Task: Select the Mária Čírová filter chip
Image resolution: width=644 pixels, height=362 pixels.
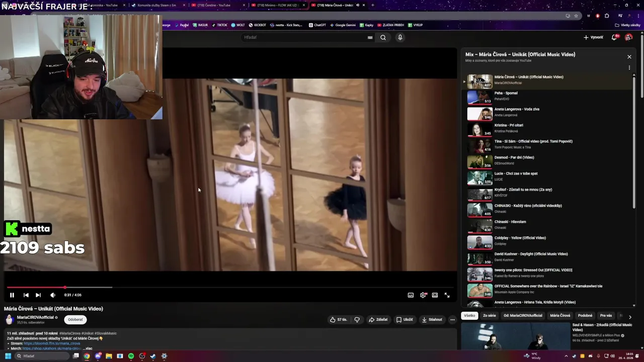Action: (x=560, y=316)
